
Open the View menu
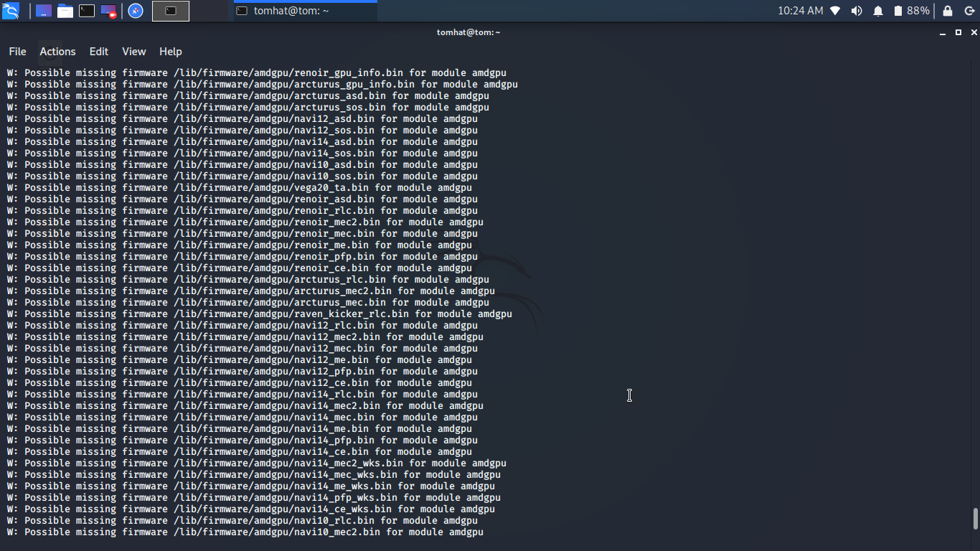(133, 52)
